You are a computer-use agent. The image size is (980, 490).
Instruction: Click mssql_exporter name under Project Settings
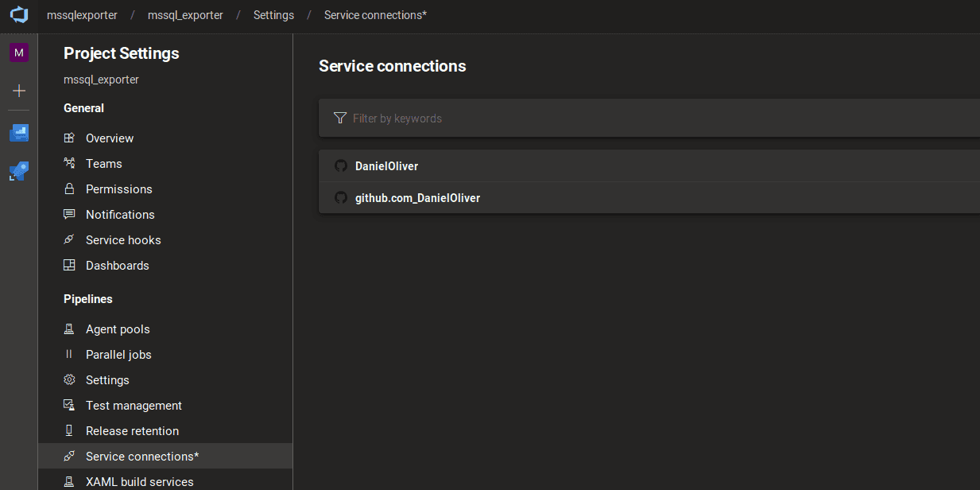102,80
